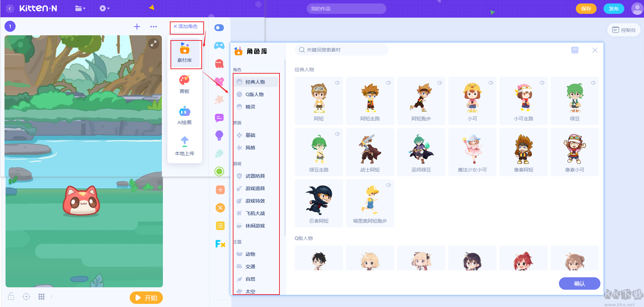Toggle the preview eye on the 绿豆走路 card
Viewport: 644px width, 307px height.
pos(337,134)
